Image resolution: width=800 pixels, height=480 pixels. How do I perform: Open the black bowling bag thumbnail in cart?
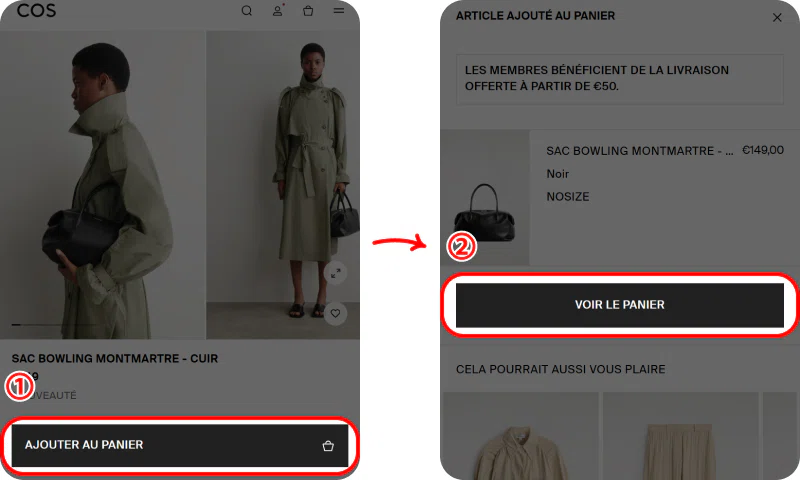pos(485,198)
